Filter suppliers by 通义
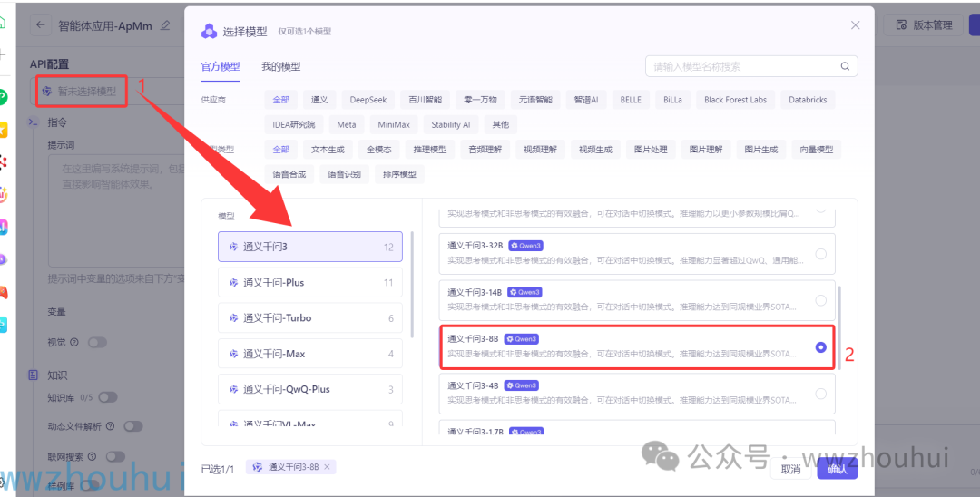 [319, 99]
